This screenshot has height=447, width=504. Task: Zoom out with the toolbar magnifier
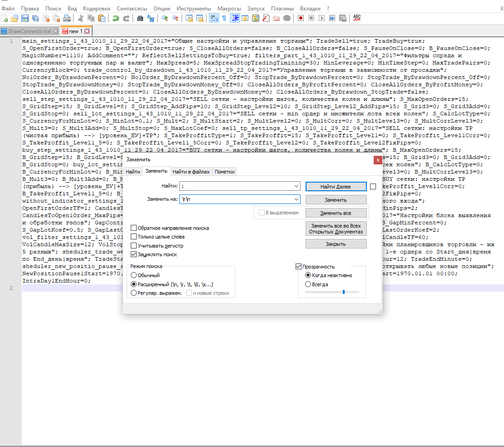pyautogui.click(x=175, y=18)
